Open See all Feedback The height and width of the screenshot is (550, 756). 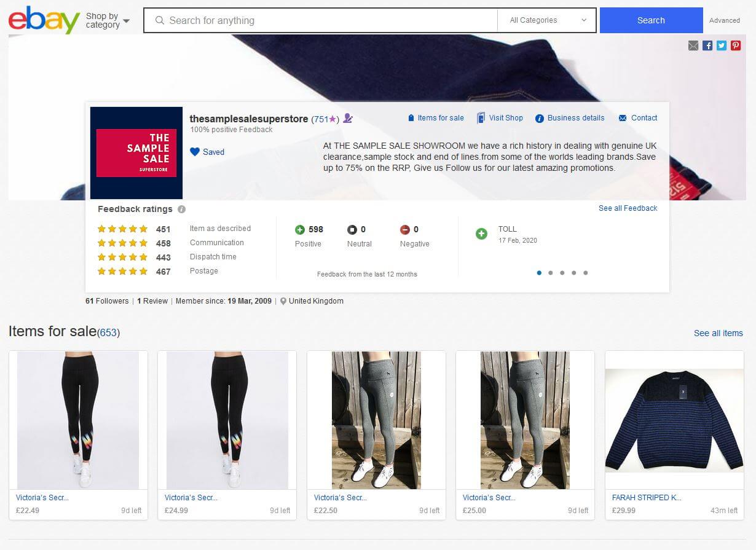[628, 208]
